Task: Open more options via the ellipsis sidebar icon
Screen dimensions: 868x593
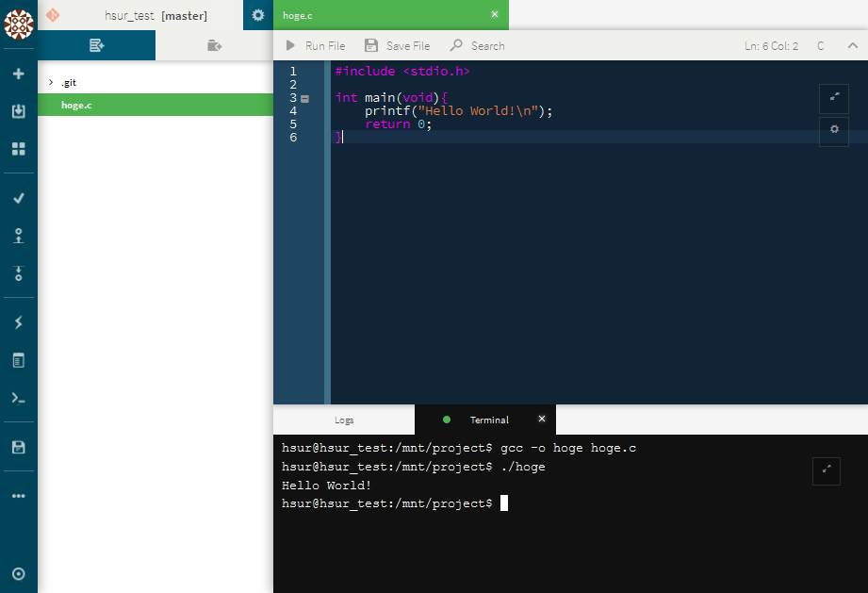Action: point(18,495)
